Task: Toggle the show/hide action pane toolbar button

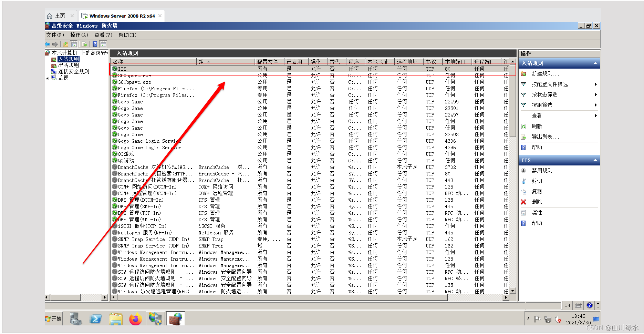Action: click(x=103, y=44)
